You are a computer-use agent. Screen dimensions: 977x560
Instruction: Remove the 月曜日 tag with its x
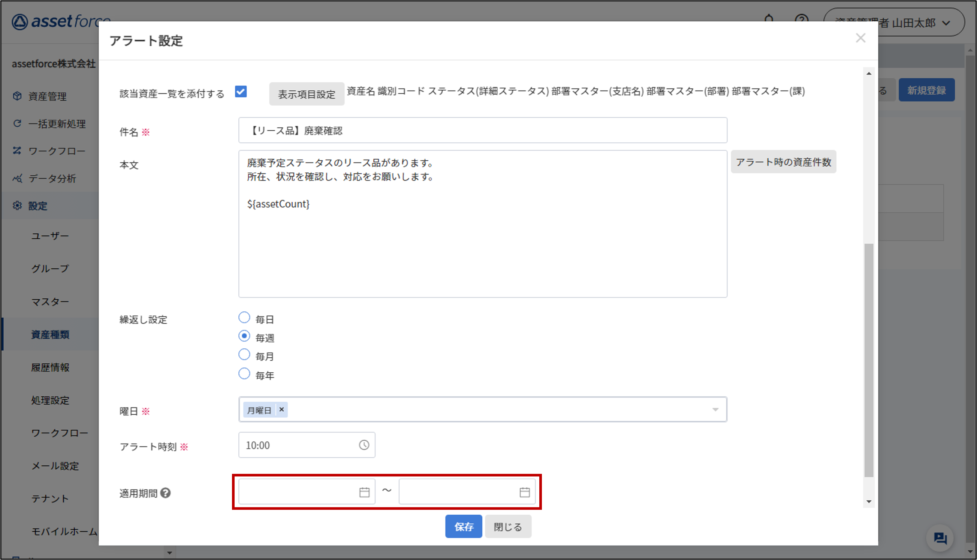[282, 410]
